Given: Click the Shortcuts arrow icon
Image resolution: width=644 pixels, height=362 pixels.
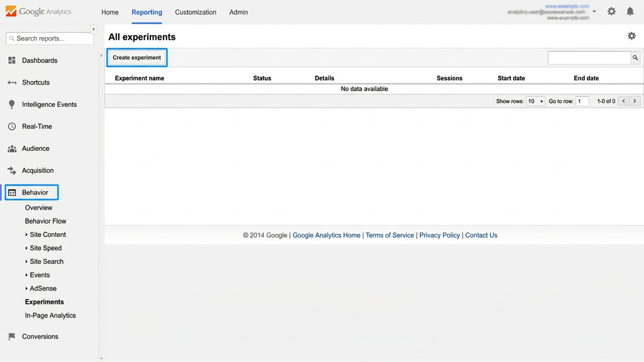Looking at the screenshot, I should 12,82.
